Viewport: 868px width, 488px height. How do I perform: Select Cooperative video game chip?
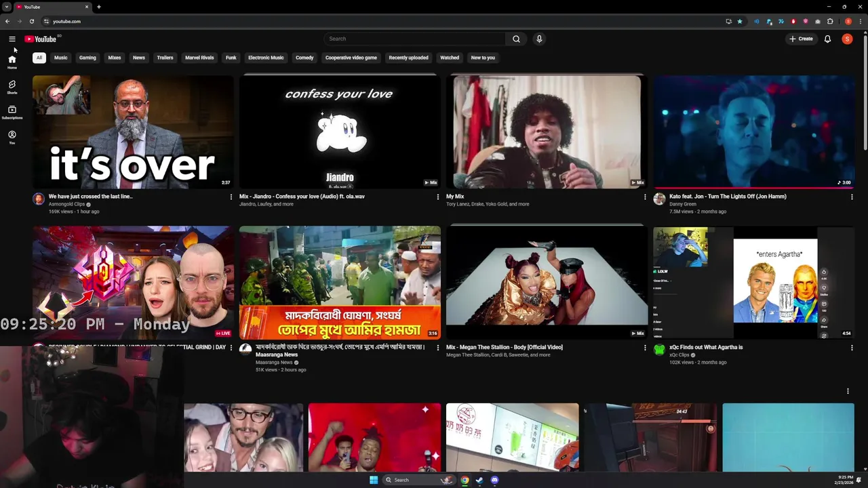(x=351, y=58)
